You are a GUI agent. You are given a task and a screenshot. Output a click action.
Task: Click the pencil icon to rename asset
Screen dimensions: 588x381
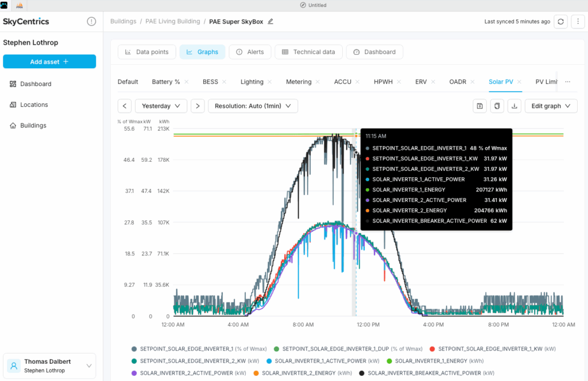tap(270, 22)
